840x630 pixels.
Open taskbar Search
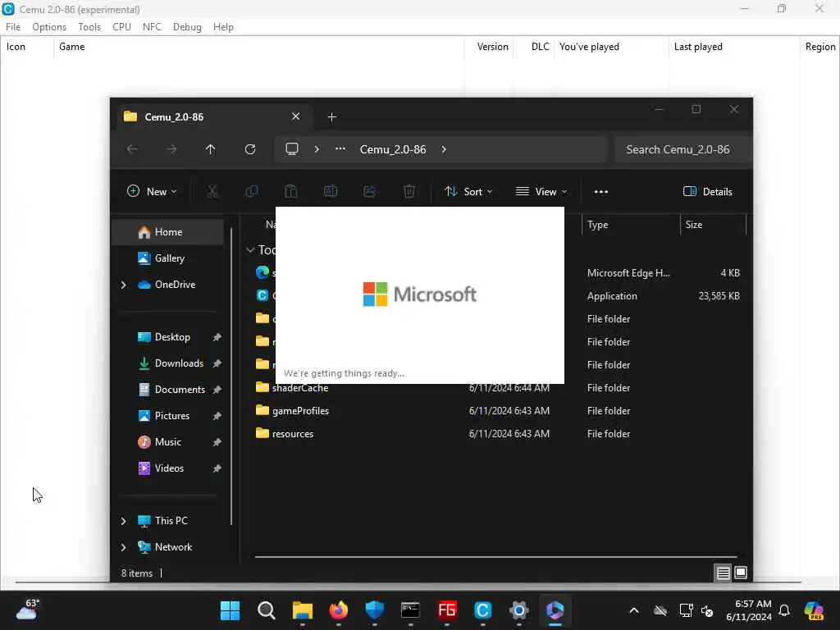point(267,610)
